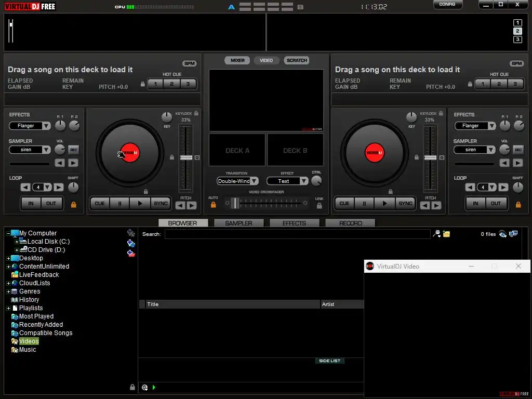
Task: Click left deck effect P.1 knob
Action: pyautogui.click(x=60, y=126)
